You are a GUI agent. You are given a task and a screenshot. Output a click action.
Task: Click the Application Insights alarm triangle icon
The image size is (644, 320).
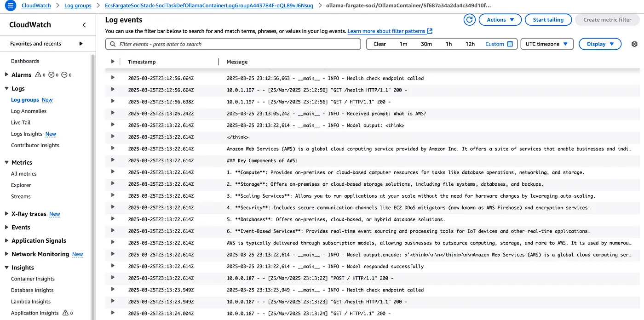(x=65, y=313)
